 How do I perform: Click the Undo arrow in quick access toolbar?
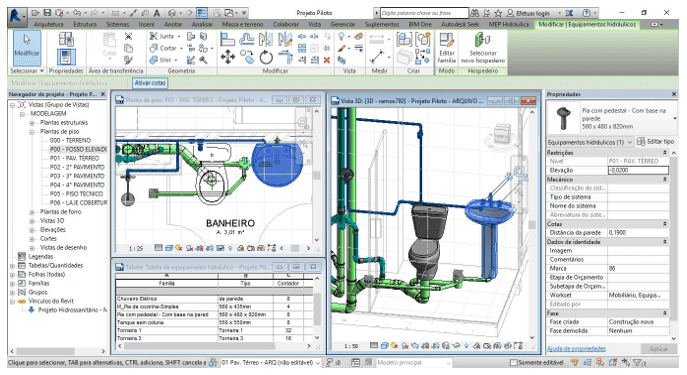point(77,13)
